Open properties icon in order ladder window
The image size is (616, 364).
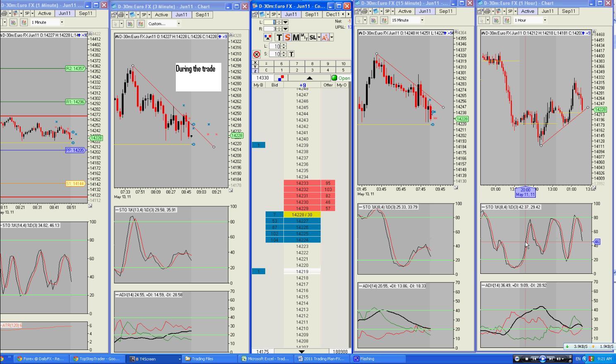[255, 14]
